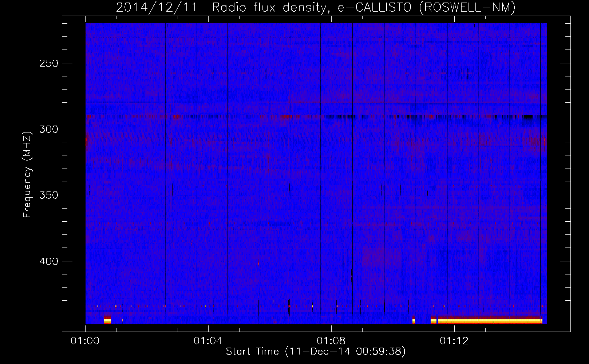Click the plot title 'Radio flux density, e-CALLISTO (ROSWELL-NM)'
589x364 pixels.
click(364, 7)
